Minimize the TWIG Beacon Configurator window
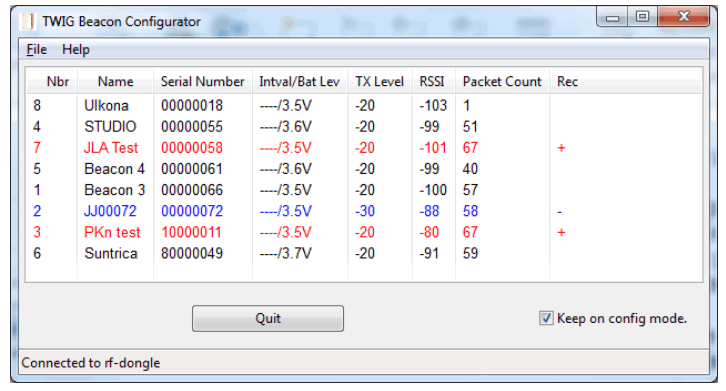Image resolution: width=726 pixels, height=391 pixels. (x=612, y=18)
